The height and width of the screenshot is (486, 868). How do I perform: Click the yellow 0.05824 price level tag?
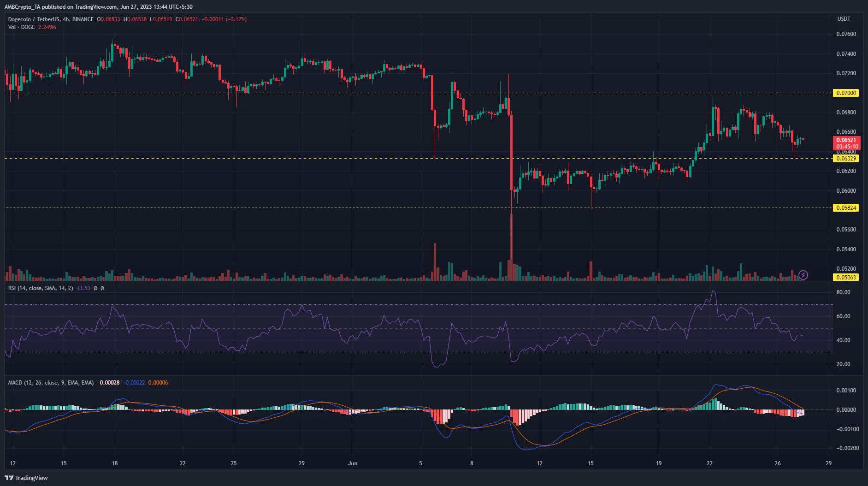[846, 208]
